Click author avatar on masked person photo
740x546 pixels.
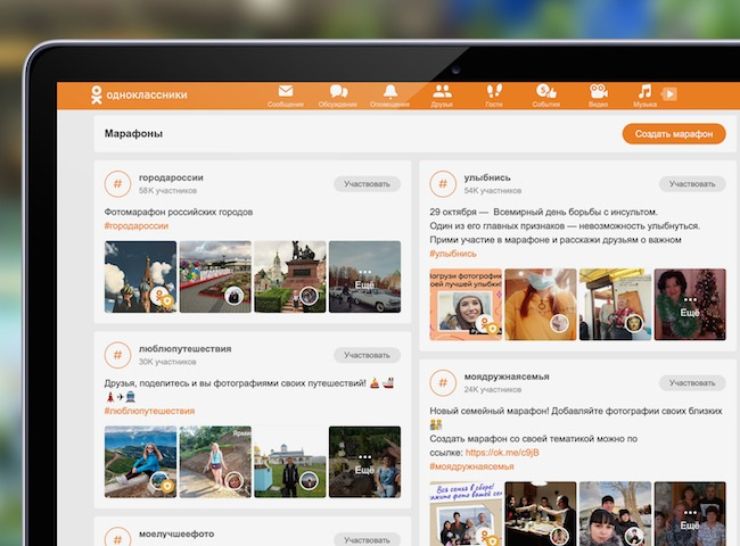pos(559,323)
